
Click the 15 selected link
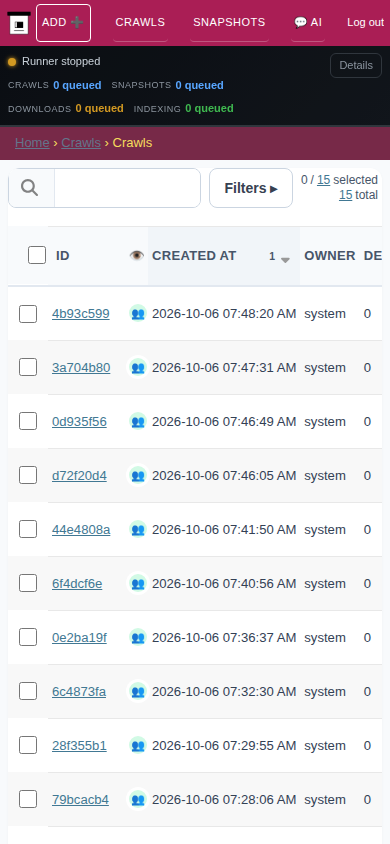[324, 180]
